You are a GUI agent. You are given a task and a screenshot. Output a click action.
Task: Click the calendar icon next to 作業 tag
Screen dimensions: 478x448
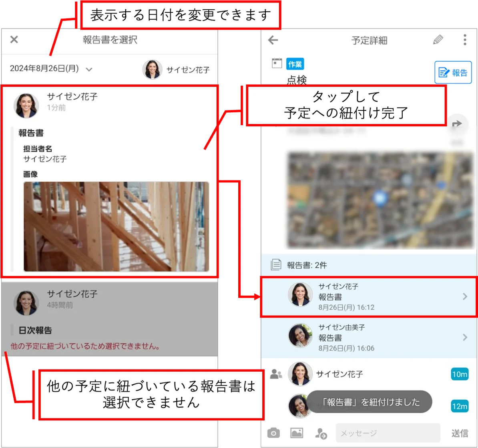277,63
